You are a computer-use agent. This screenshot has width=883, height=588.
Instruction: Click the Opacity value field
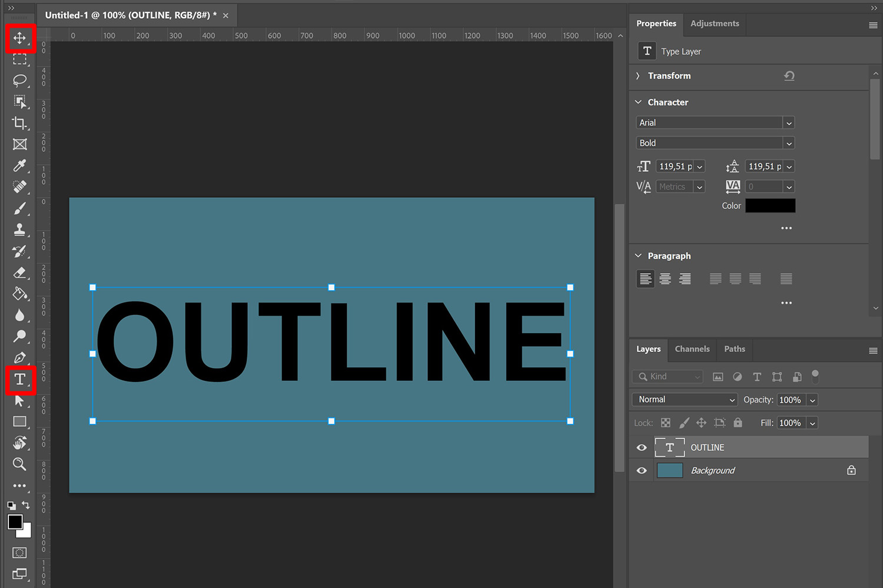coord(791,400)
